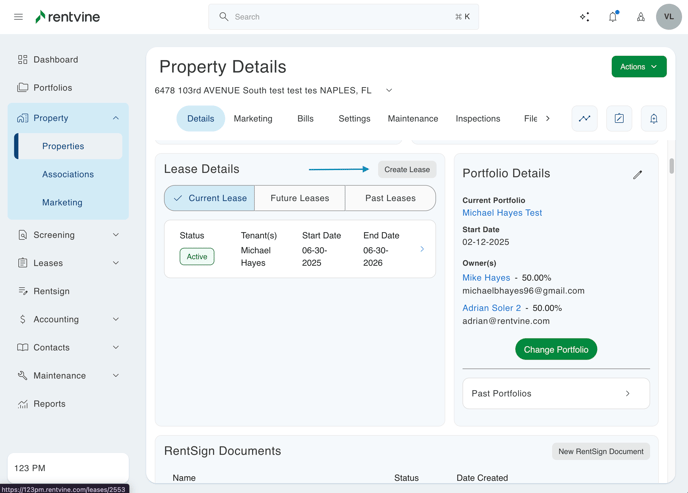Viewport: 688px width, 493px height.
Task: Expand the property address dropdown chevron
Action: tap(389, 91)
